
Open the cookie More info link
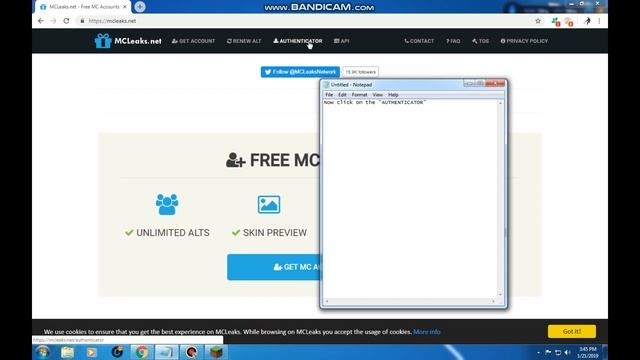[x=427, y=332]
